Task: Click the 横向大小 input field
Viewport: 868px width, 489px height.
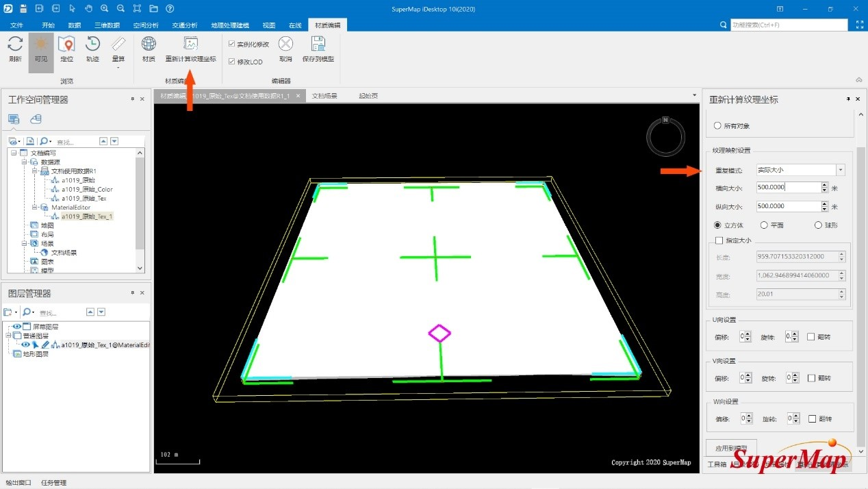Action: [x=787, y=187]
